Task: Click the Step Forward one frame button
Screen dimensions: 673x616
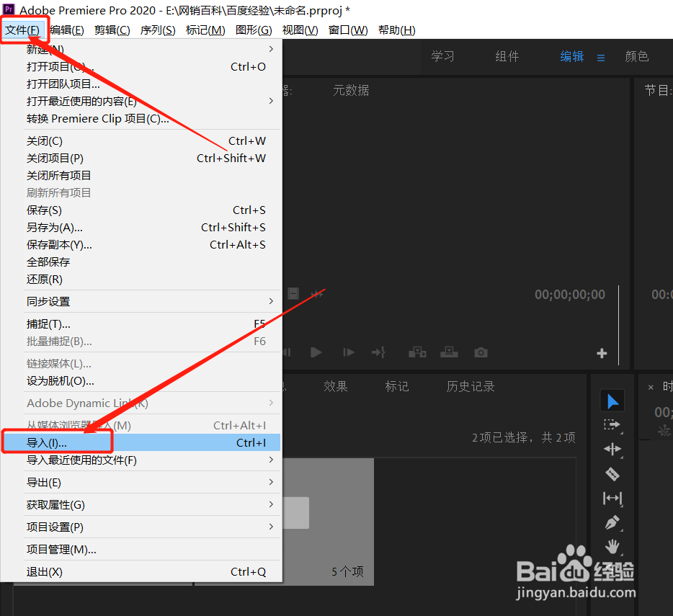Action: point(349,352)
